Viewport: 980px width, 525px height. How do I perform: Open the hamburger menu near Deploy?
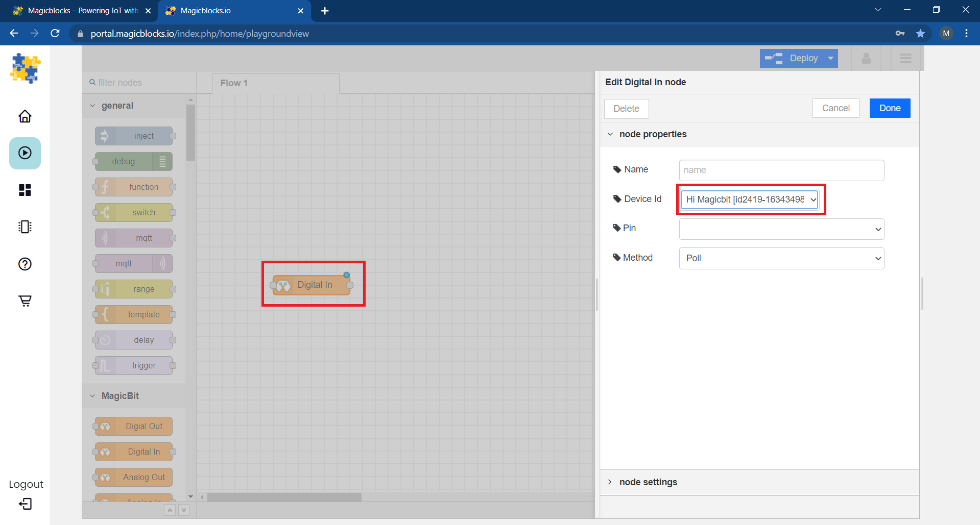coord(905,58)
